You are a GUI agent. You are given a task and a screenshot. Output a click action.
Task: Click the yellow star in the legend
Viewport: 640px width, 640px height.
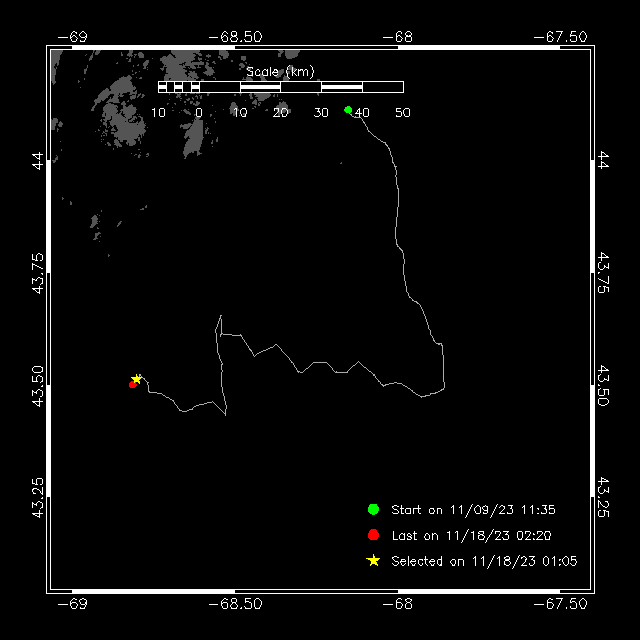click(x=373, y=561)
